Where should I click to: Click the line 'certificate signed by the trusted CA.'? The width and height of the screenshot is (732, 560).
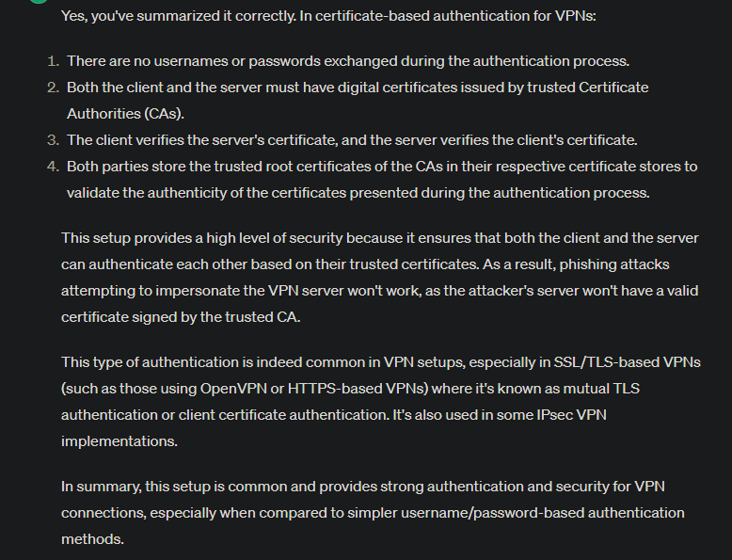[x=181, y=317]
